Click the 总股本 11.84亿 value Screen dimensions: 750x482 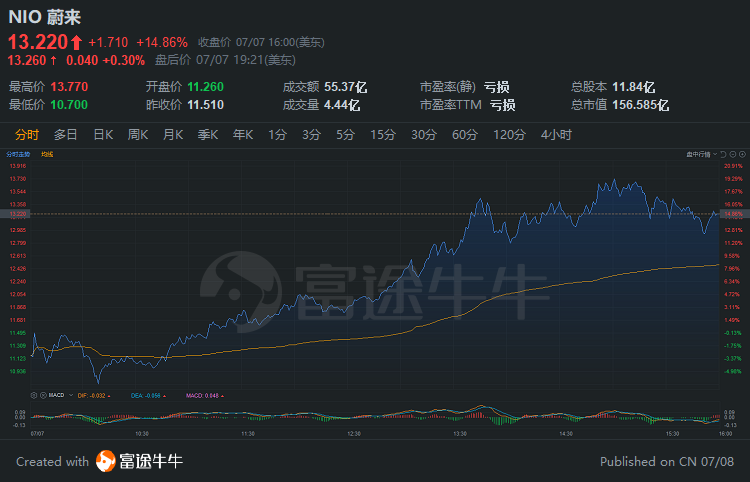(634, 87)
